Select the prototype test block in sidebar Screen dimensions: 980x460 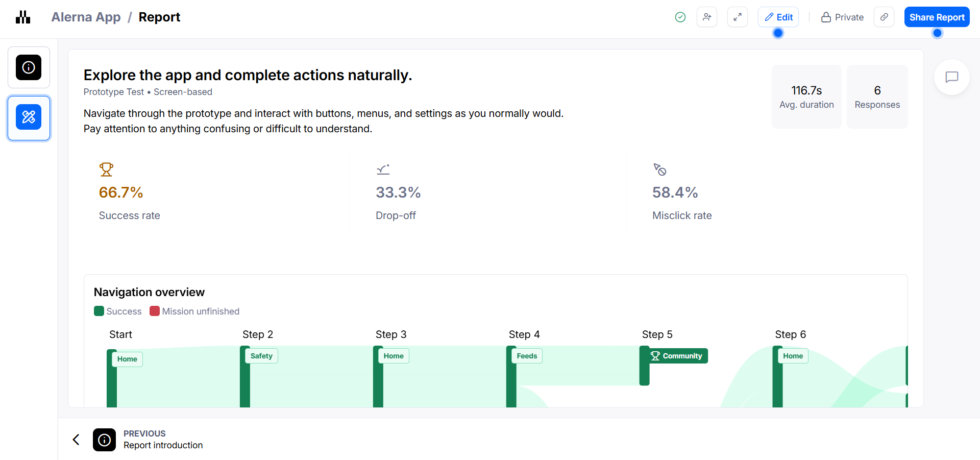tap(29, 117)
